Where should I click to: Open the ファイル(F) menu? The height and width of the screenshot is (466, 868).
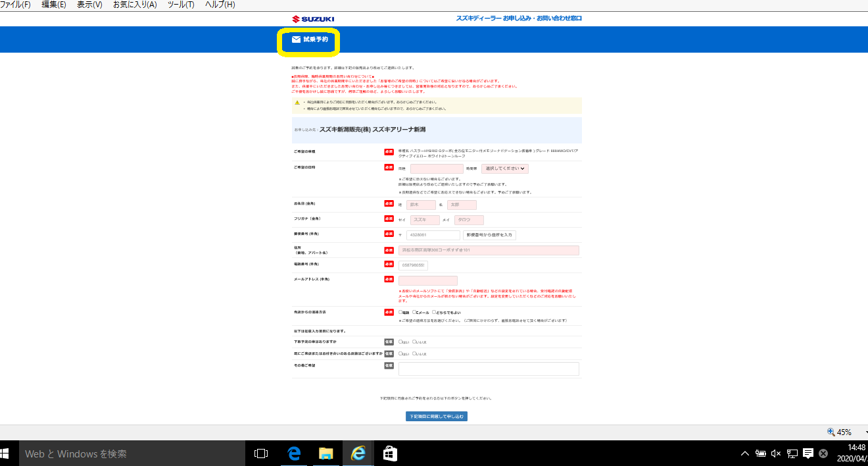point(16,5)
